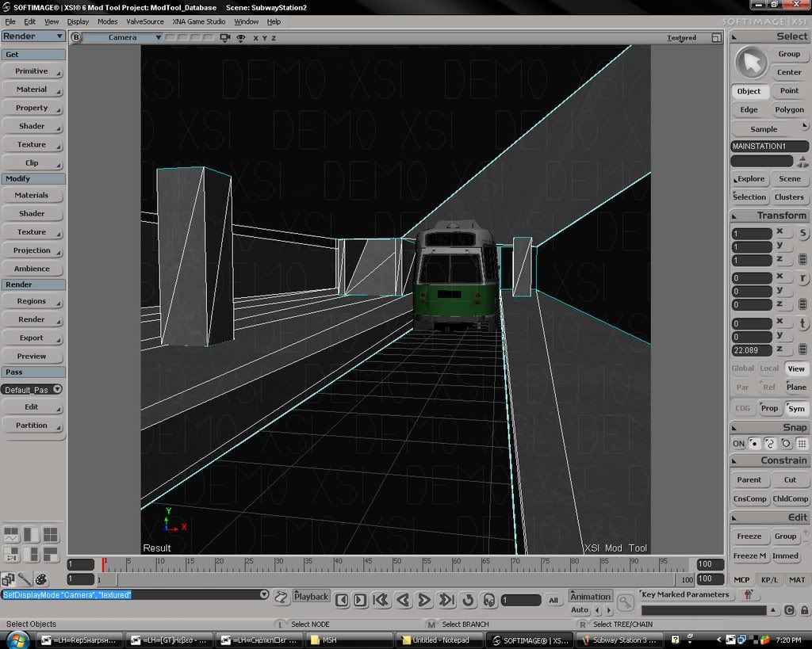812x649 pixels.
Task: Switch to the KP/L tab
Action: pyautogui.click(x=769, y=579)
